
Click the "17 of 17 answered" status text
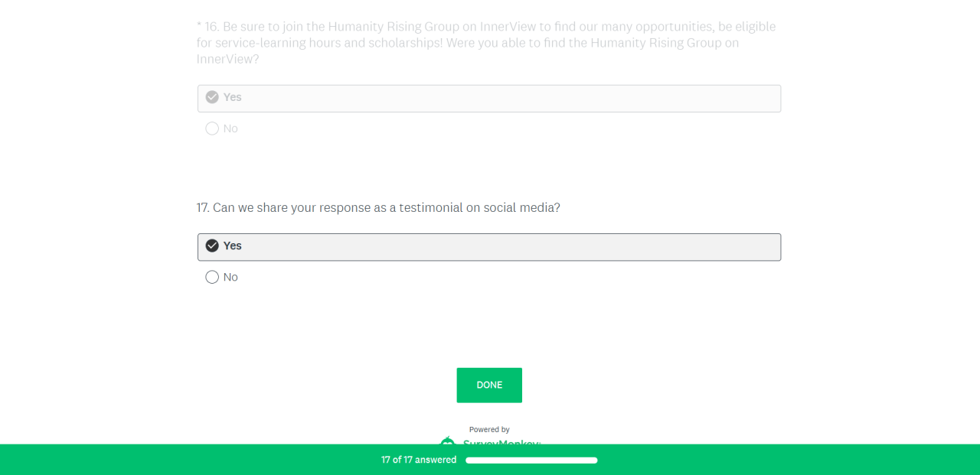419,460
